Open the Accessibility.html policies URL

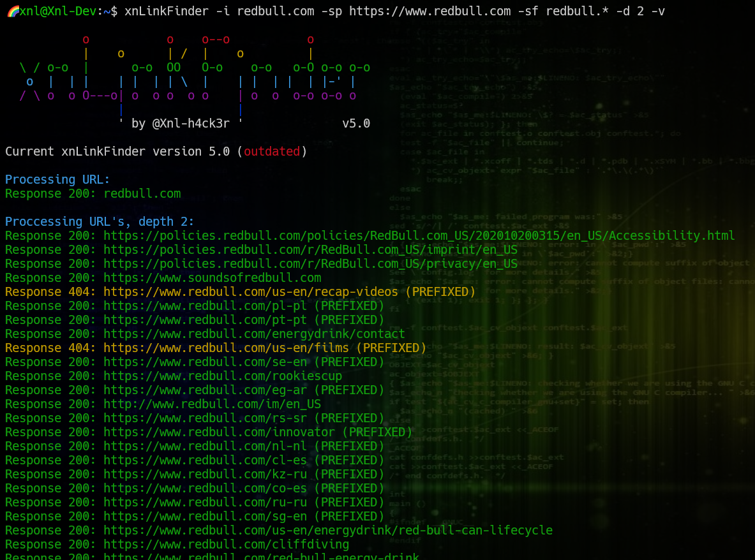click(419, 235)
